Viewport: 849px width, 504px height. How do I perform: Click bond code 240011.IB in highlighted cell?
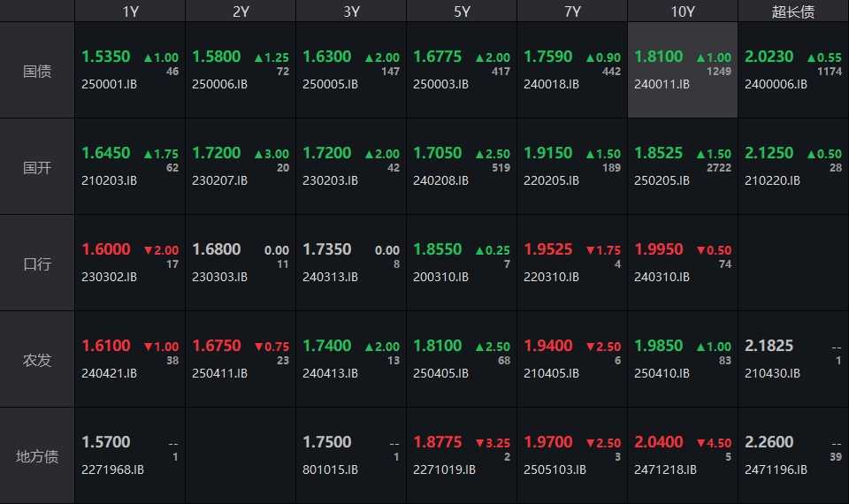coord(662,84)
